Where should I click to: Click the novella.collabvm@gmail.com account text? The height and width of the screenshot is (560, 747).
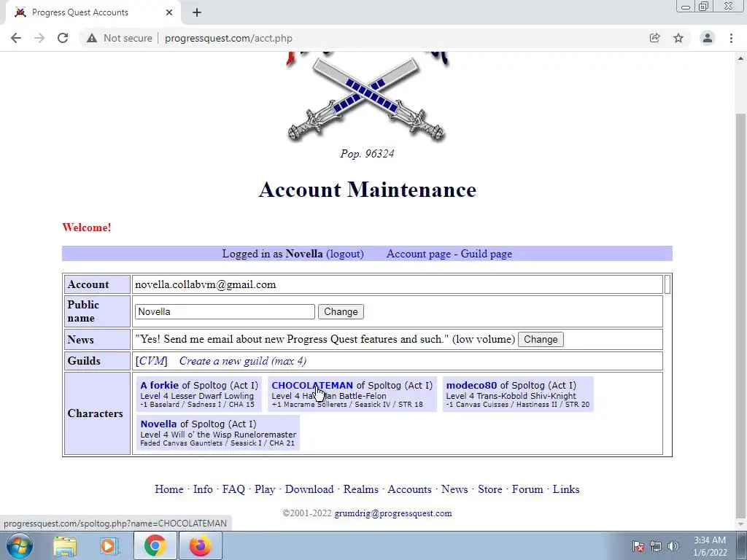coord(205,285)
